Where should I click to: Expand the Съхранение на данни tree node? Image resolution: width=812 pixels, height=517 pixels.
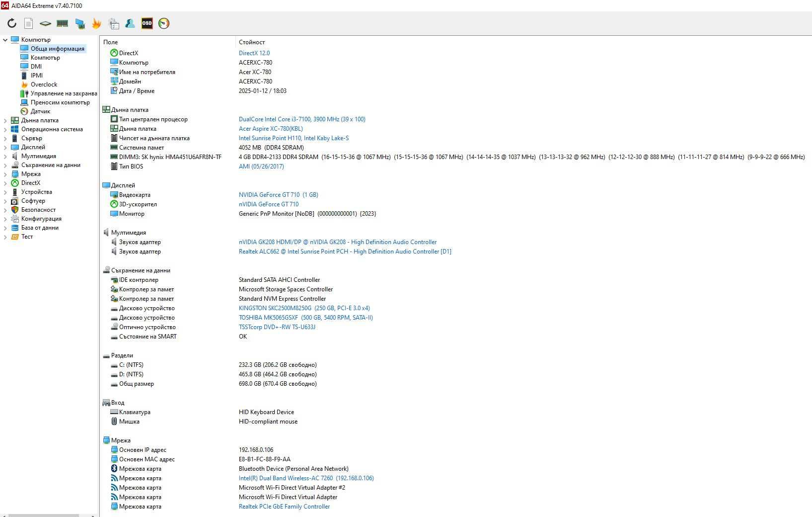(x=5, y=165)
